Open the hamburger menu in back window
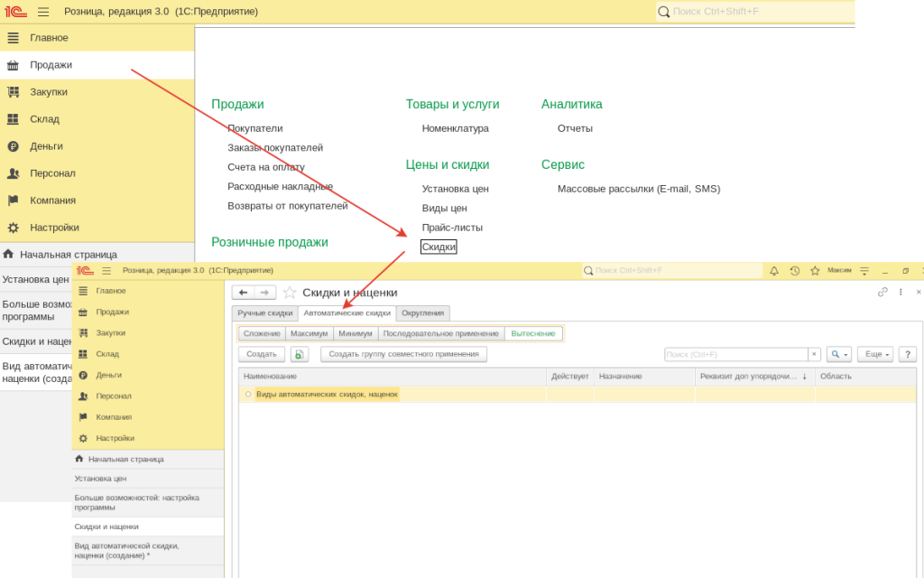This screenshot has width=924, height=578. 43,12
